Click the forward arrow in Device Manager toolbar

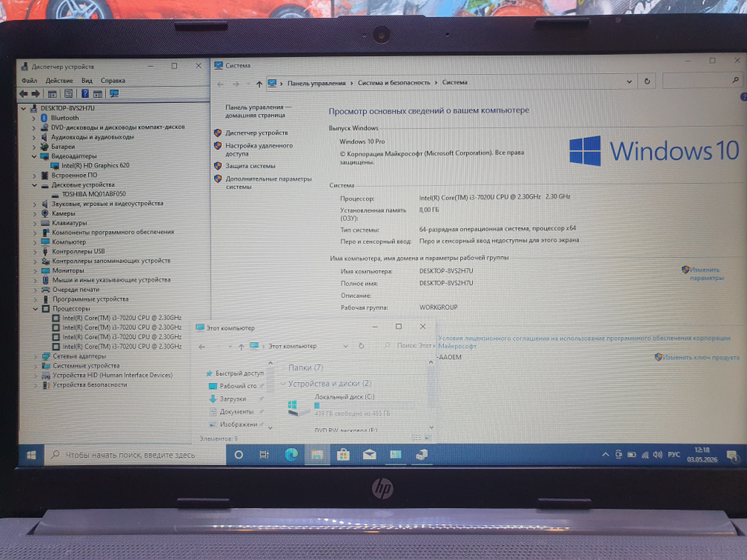pos(36,94)
